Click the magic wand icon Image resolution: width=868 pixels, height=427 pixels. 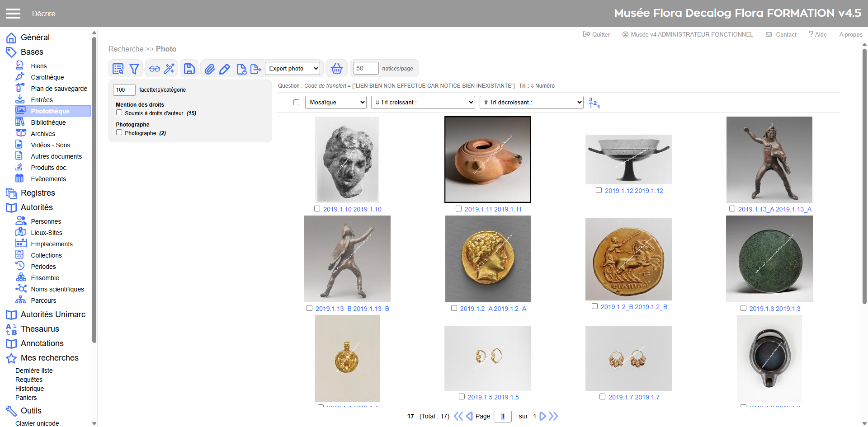coord(169,69)
